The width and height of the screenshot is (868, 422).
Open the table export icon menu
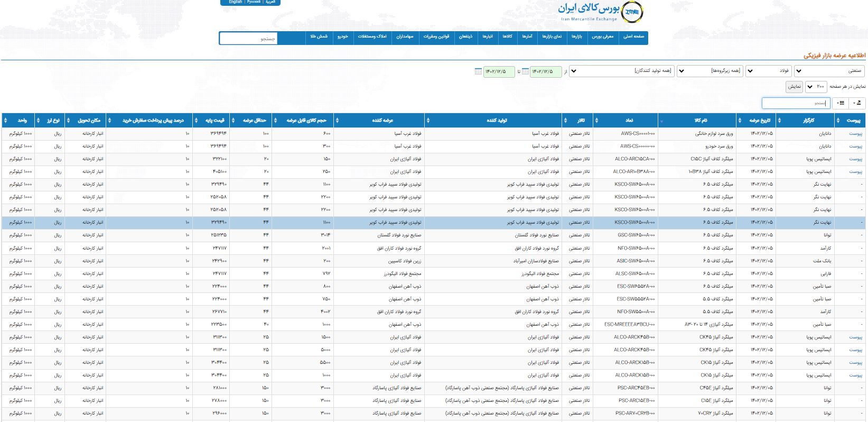tap(858, 103)
